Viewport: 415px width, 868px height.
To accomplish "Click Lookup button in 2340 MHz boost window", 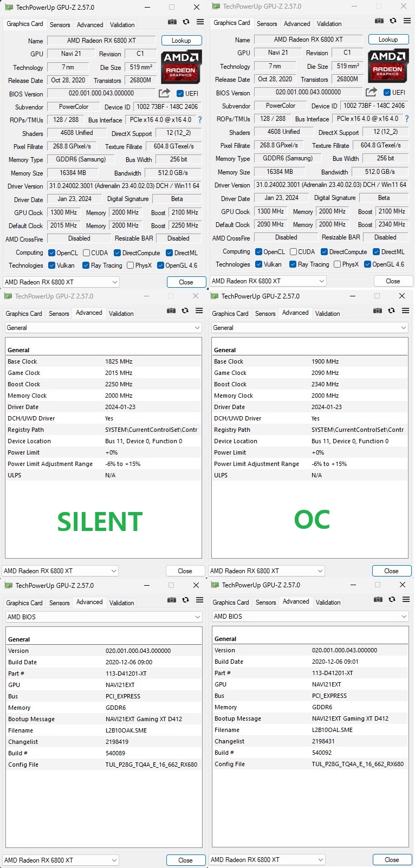I will click(388, 40).
